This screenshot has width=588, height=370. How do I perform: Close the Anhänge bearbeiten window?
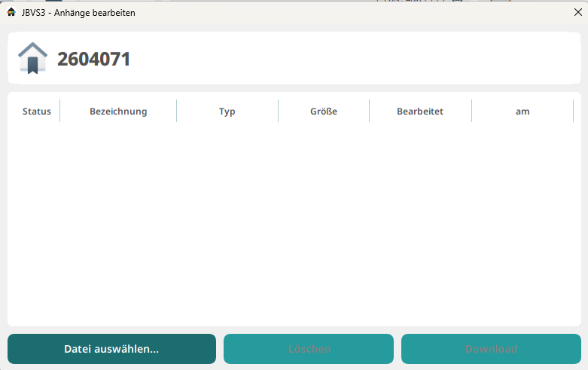[577, 12]
